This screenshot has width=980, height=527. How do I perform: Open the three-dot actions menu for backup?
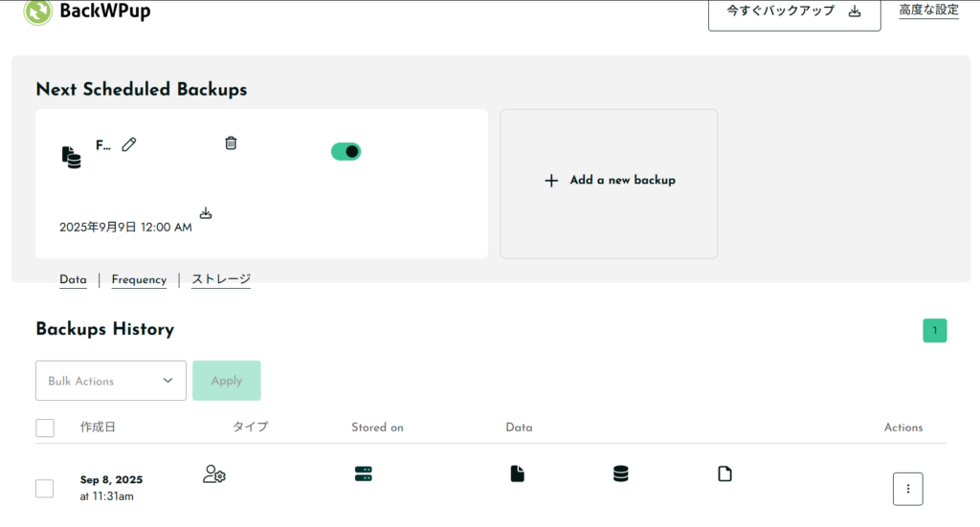point(907,489)
